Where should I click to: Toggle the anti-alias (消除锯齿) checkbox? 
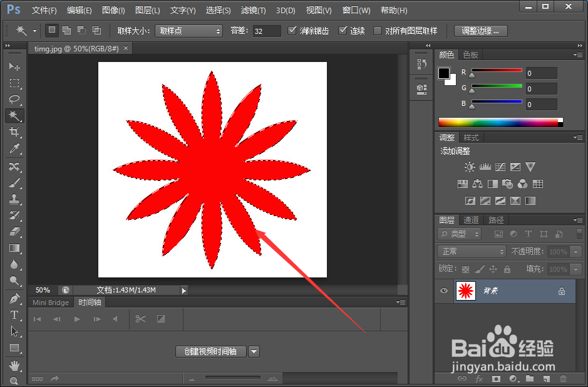pos(292,31)
